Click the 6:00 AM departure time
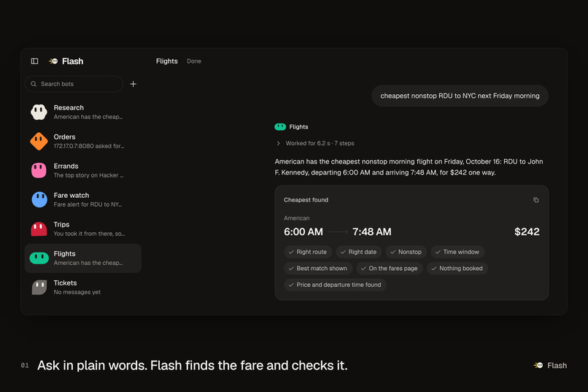The width and height of the screenshot is (588, 392). 303,232
